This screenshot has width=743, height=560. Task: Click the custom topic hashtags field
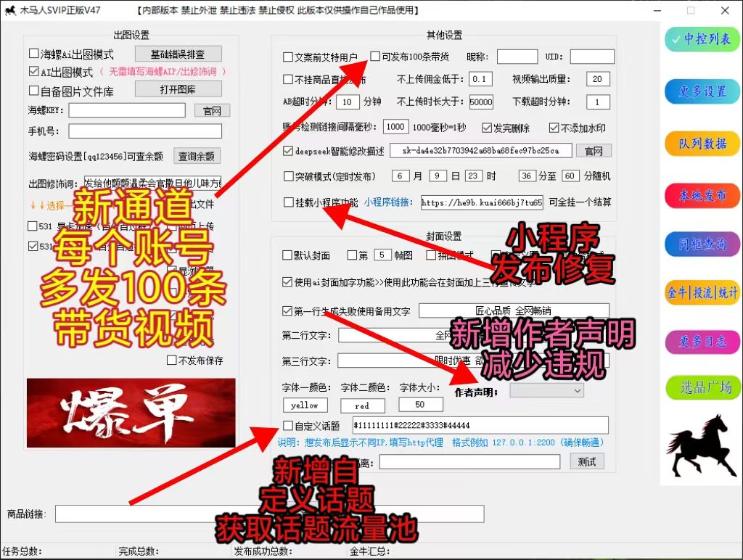pos(480,425)
